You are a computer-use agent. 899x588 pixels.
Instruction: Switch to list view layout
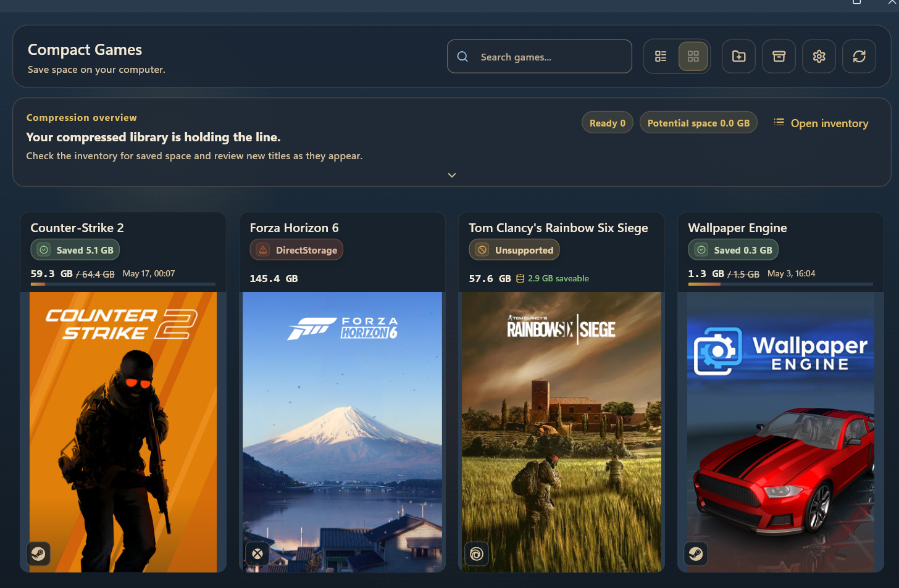(x=661, y=57)
